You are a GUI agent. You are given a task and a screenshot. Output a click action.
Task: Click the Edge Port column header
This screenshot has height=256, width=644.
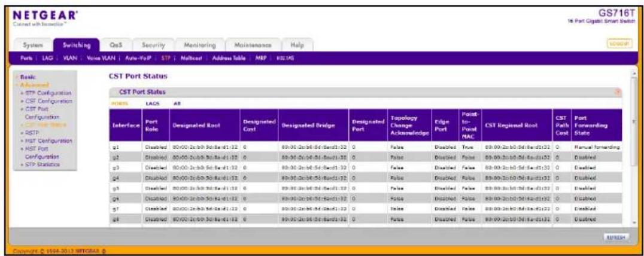pyautogui.click(x=445, y=125)
